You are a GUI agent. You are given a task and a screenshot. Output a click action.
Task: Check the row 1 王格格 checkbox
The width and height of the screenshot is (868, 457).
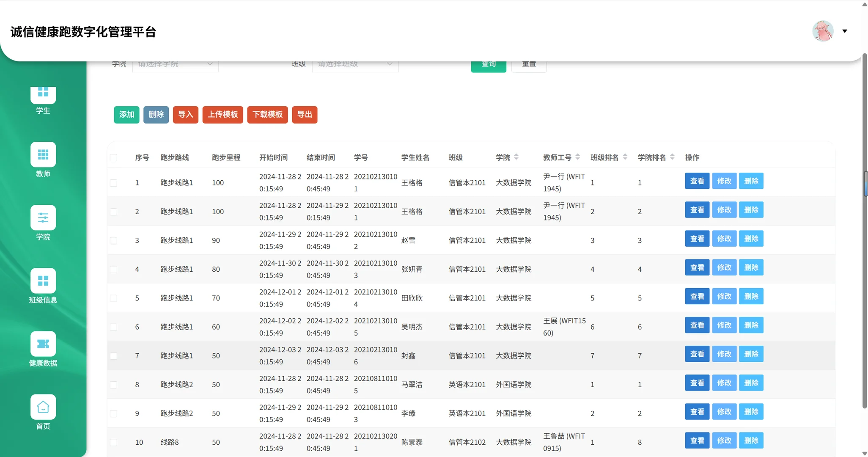coord(113,183)
